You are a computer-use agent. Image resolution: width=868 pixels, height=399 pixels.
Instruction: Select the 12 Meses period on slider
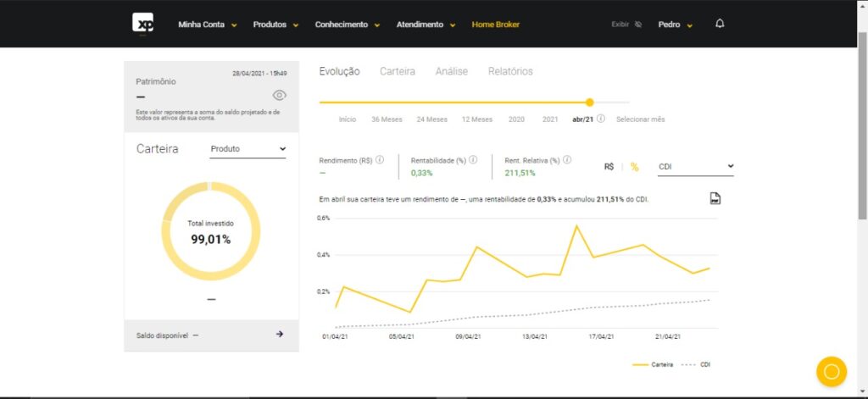(477, 119)
